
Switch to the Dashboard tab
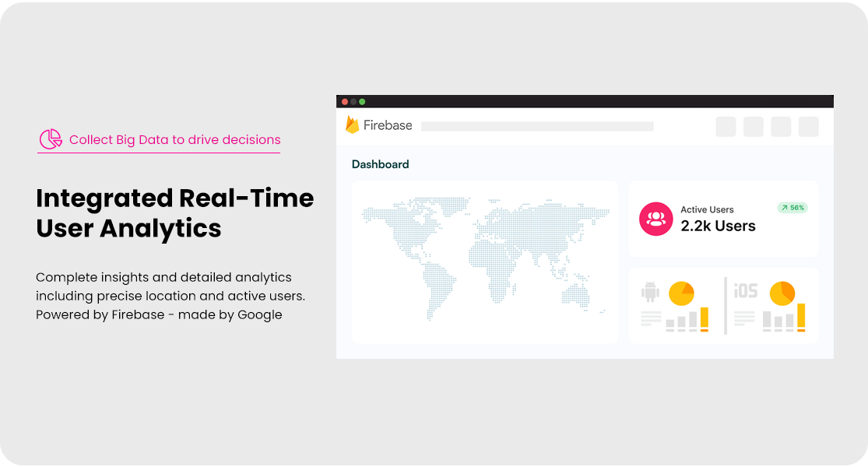(x=381, y=164)
